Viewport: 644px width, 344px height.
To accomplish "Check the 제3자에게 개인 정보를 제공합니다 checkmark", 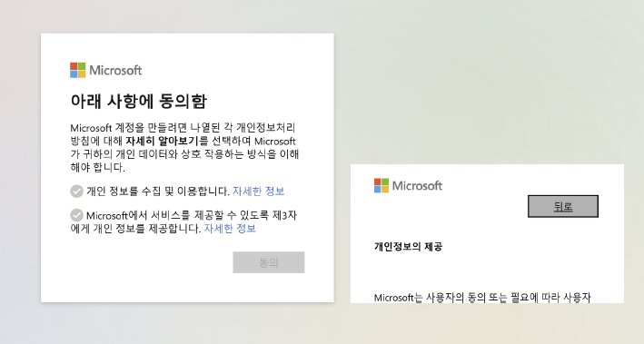I will 77,215.
